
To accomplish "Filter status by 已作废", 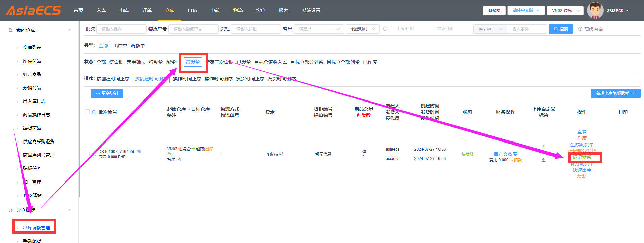I will click(370, 62).
